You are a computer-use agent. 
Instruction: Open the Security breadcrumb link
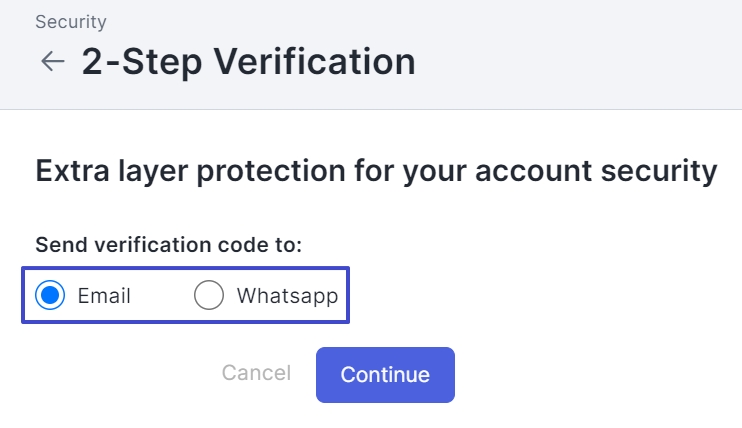coord(71,22)
